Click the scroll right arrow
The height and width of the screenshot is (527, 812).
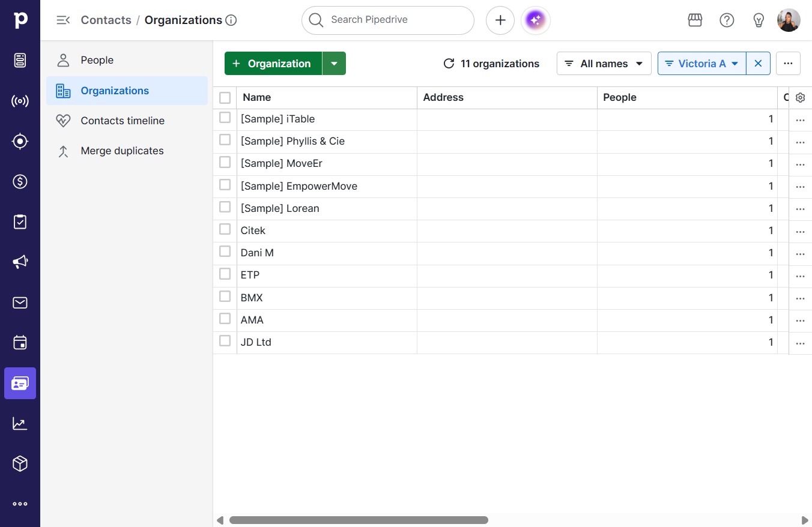[x=805, y=520]
